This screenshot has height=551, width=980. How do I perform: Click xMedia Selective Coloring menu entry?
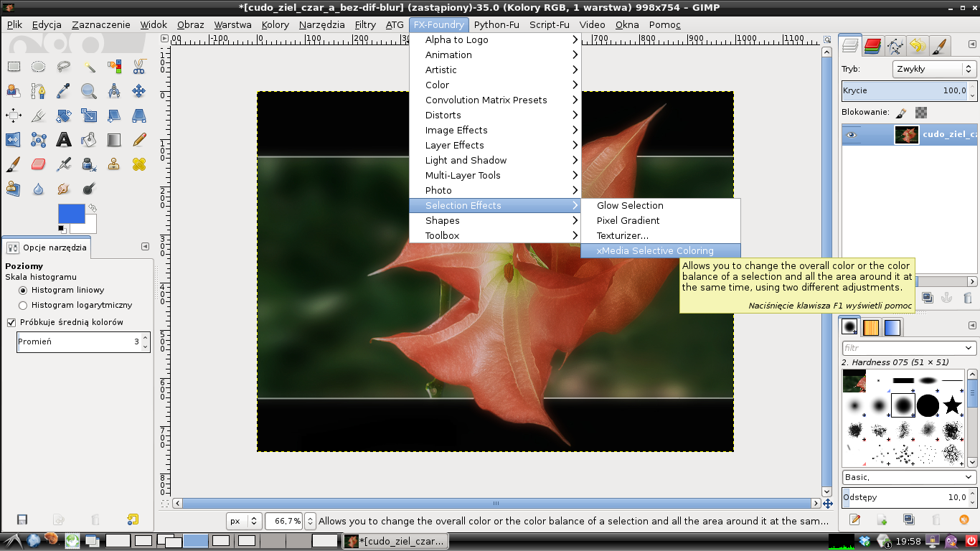tap(655, 250)
